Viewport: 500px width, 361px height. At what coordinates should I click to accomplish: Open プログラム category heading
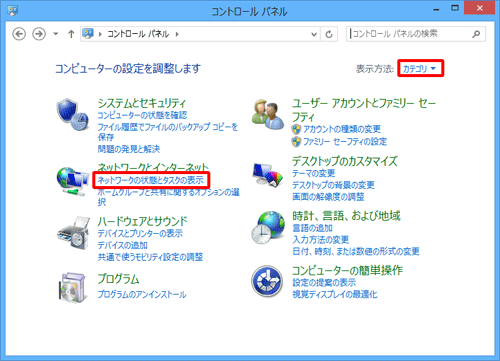point(118,279)
